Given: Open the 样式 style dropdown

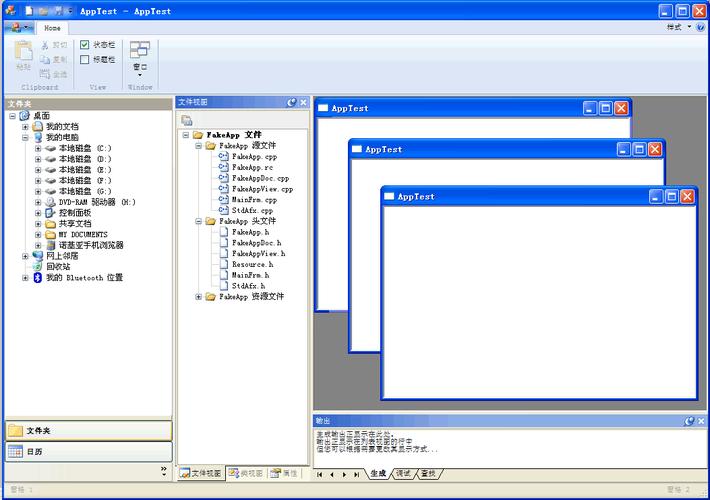Looking at the screenshot, I should coord(679,27).
